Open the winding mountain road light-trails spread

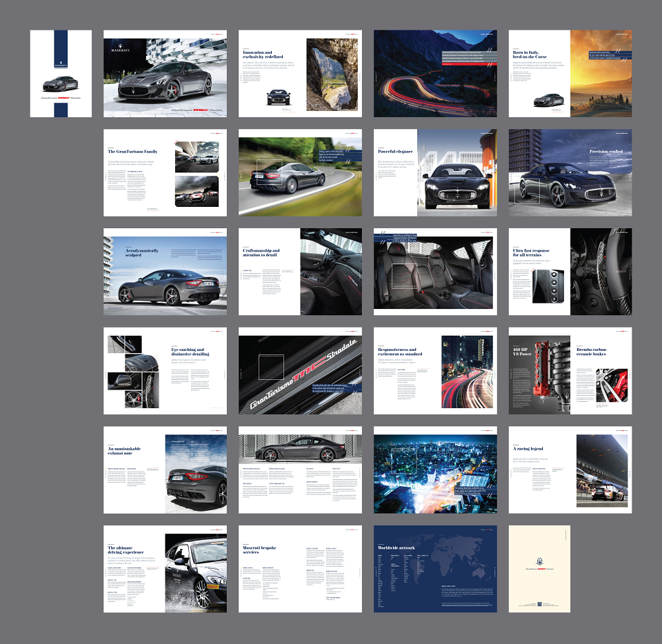pos(435,73)
